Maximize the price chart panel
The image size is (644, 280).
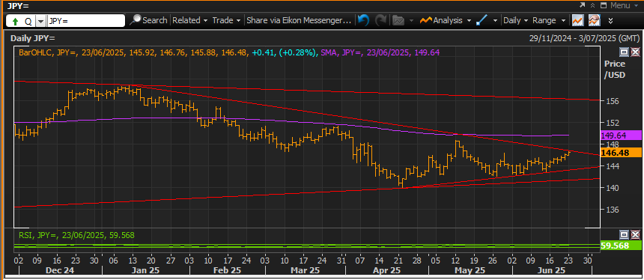coord(625,52)
